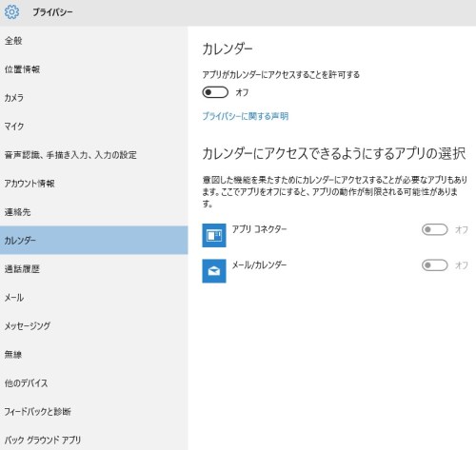Select バックグラウンド アプリ in sidebar
The height and width of the screenshot is (450, 476).
tap(94, 440)
